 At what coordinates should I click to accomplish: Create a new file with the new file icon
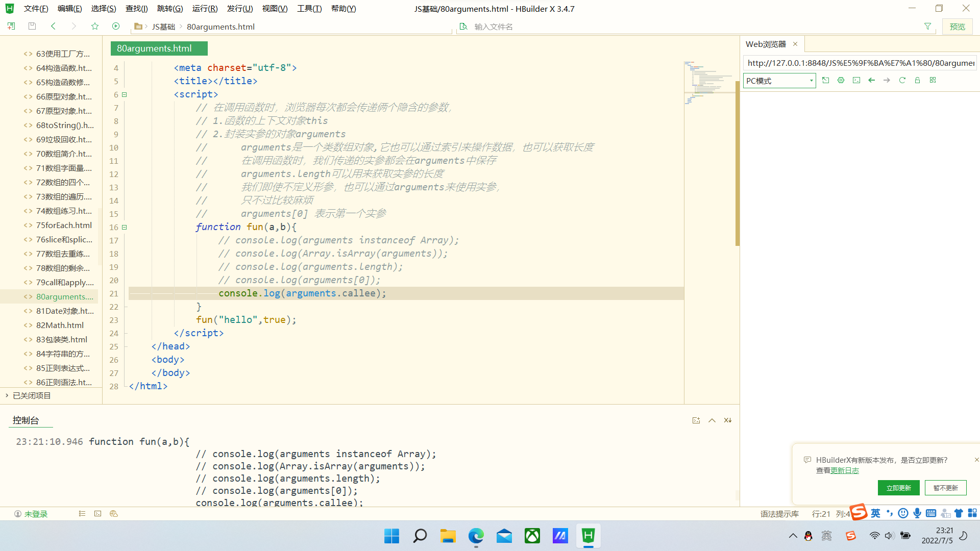[x=11, y=26]
